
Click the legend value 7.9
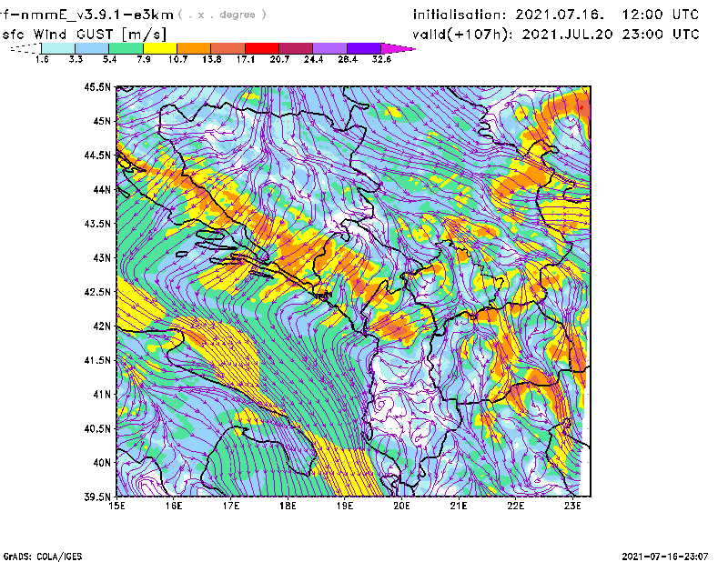[x=144, y=59]
